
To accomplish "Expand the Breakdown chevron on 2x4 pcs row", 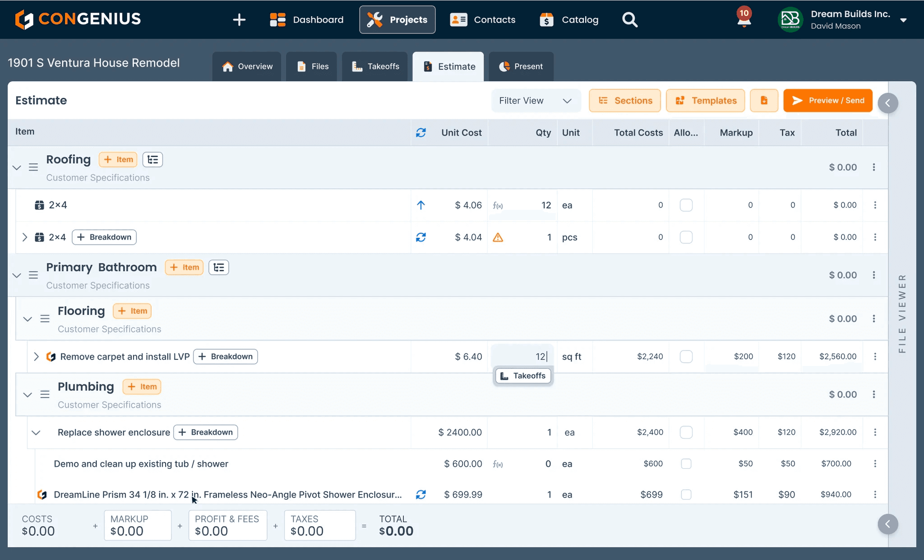I will (25, 237).
